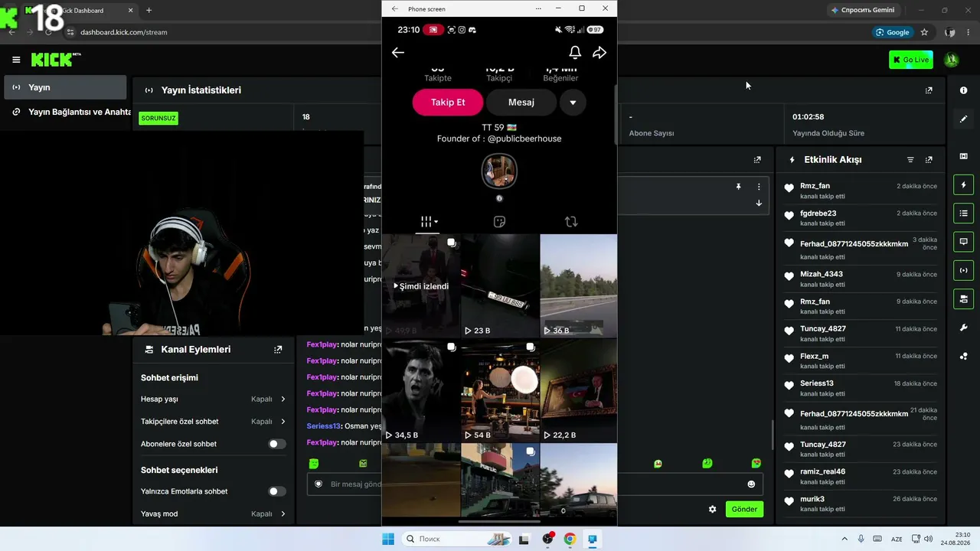Switch to the sticker tab on the phone profile

tap(499, 222)
